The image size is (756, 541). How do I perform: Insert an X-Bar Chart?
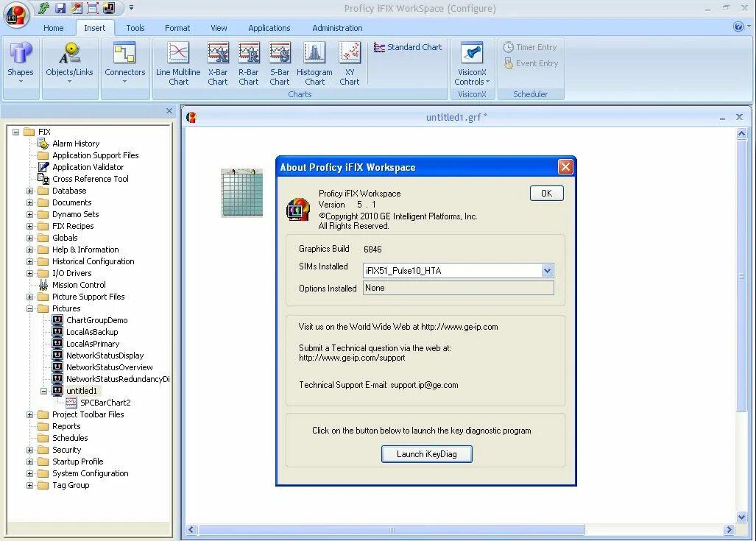pyautogui.click(x=217, y=64)
